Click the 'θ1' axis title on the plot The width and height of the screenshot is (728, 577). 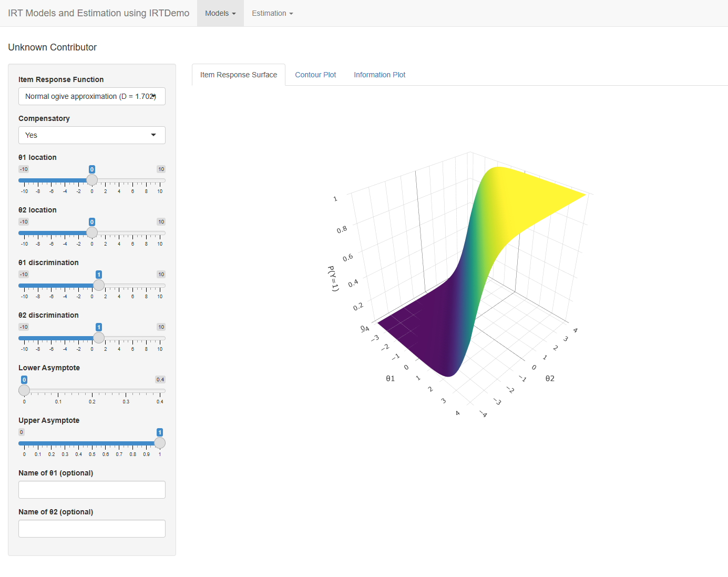pyautogui.click(x=390, y=379)
